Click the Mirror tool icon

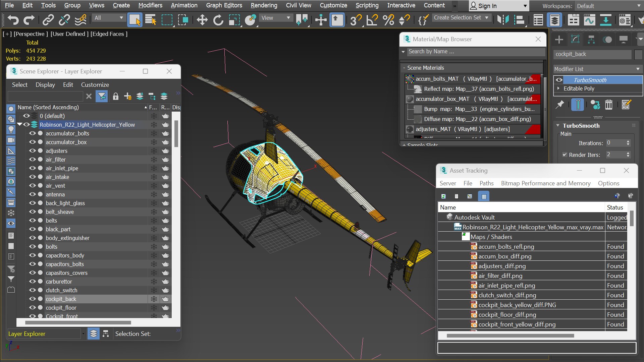[503, 20]
